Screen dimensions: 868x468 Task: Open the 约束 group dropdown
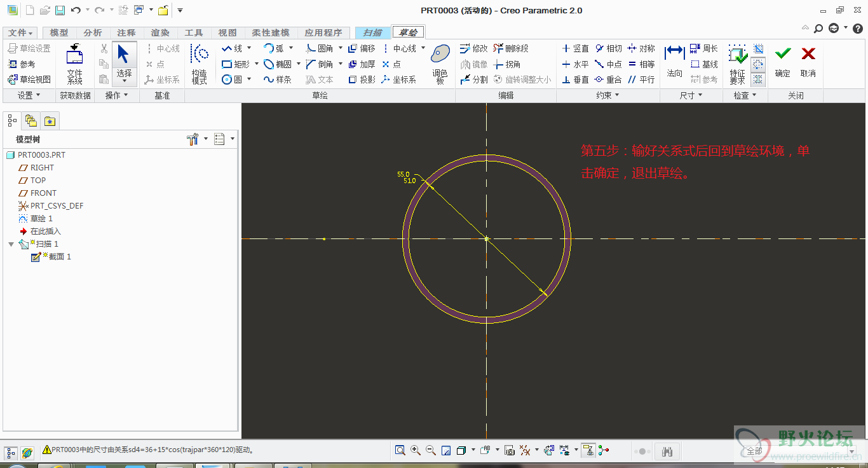(608, 95)
